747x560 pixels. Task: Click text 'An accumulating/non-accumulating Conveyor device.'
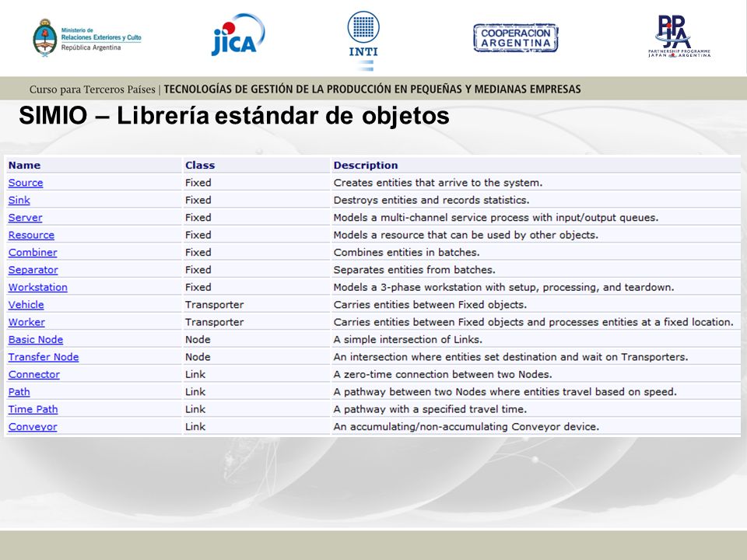(466, 427)
